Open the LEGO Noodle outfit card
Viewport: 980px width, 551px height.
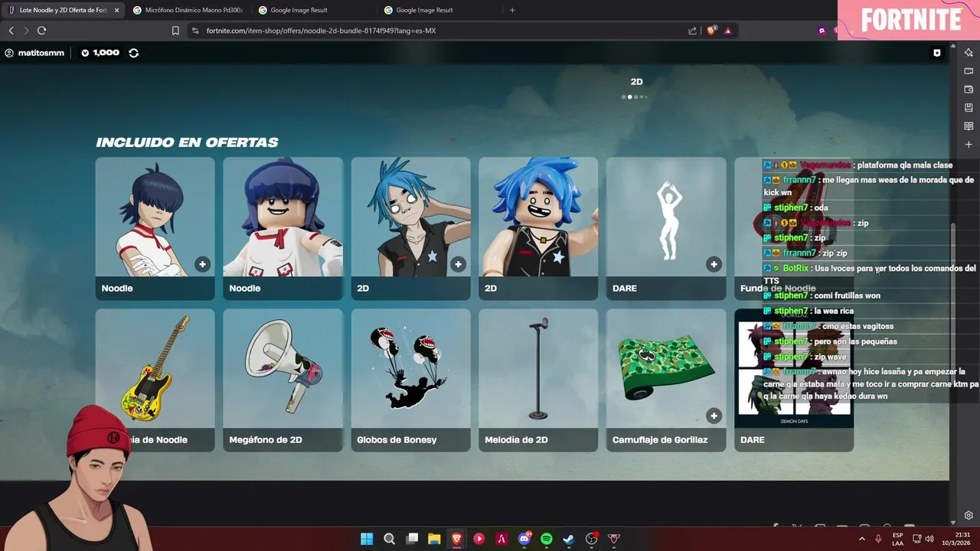283,228
